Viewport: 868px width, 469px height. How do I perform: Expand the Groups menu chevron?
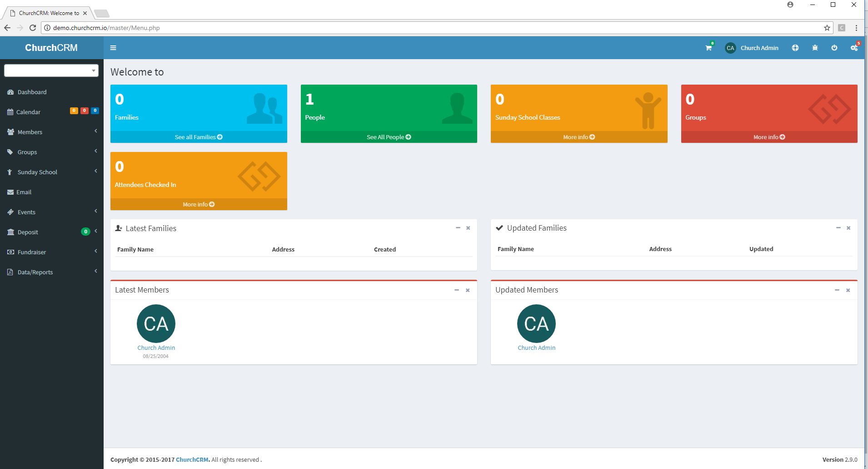[96, 151]
